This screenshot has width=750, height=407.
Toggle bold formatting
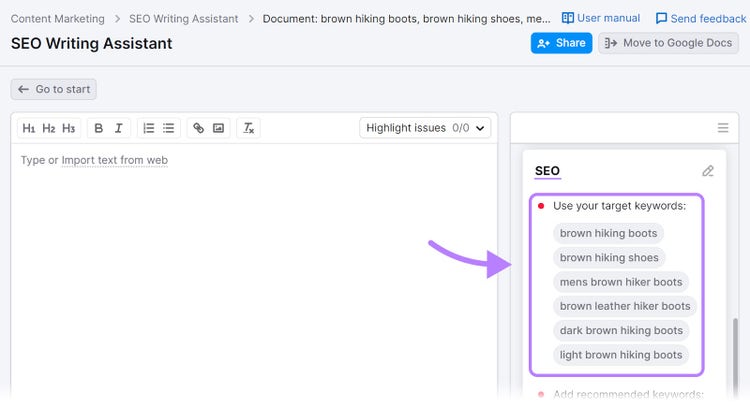pyautogui.click(x=99, y=128)
